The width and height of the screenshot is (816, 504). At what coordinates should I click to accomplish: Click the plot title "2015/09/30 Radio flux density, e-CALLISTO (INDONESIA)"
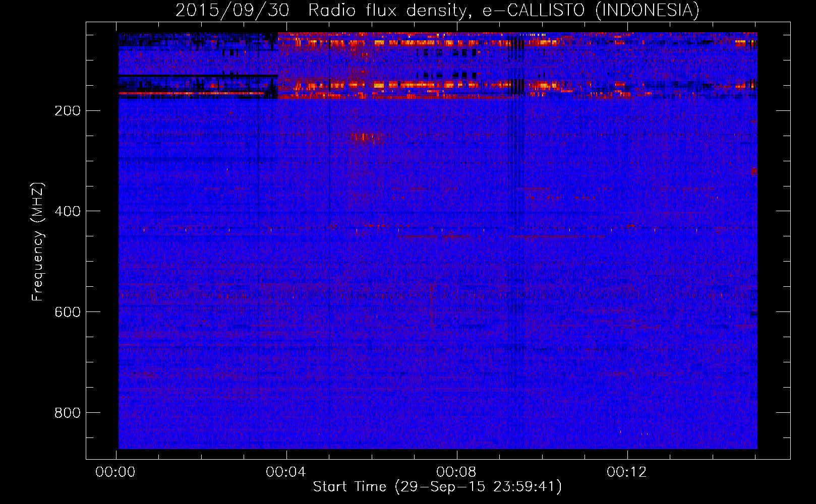pos(437,10)
